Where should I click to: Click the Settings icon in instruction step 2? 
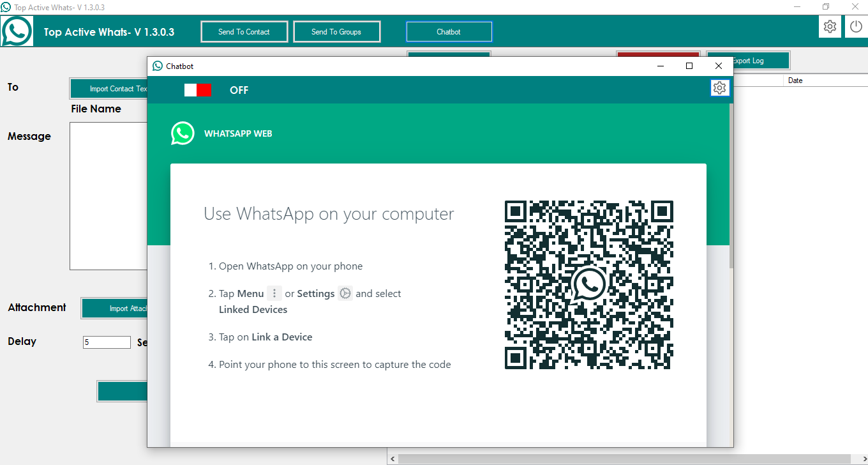345,293
